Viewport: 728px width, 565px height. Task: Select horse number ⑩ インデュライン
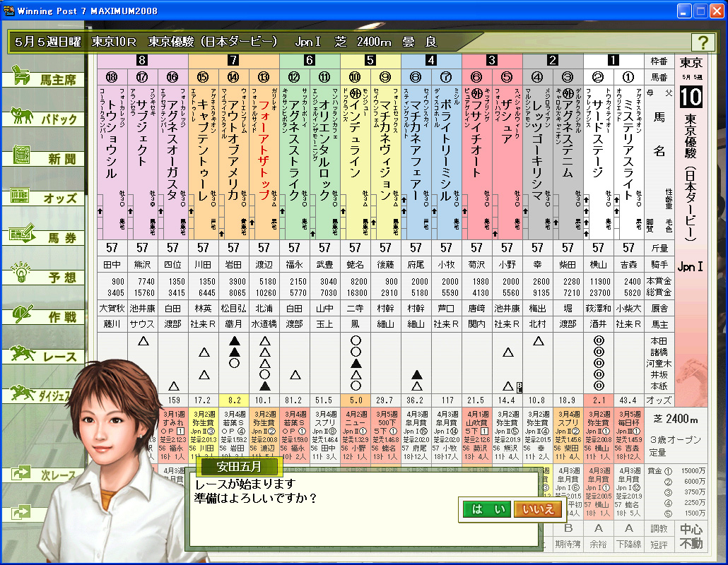355,162
